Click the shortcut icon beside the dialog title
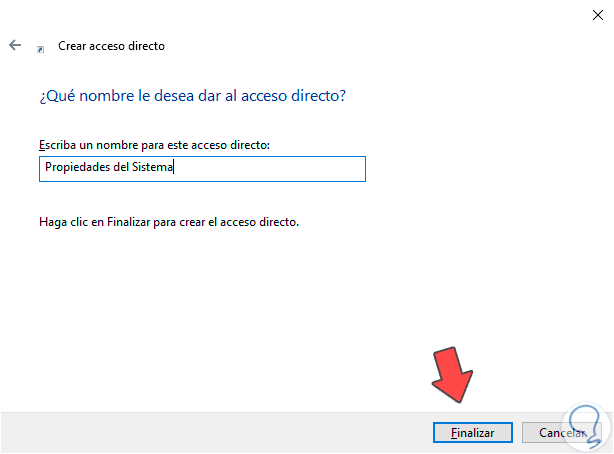This screenshot has width=614, height=454. 40,47
